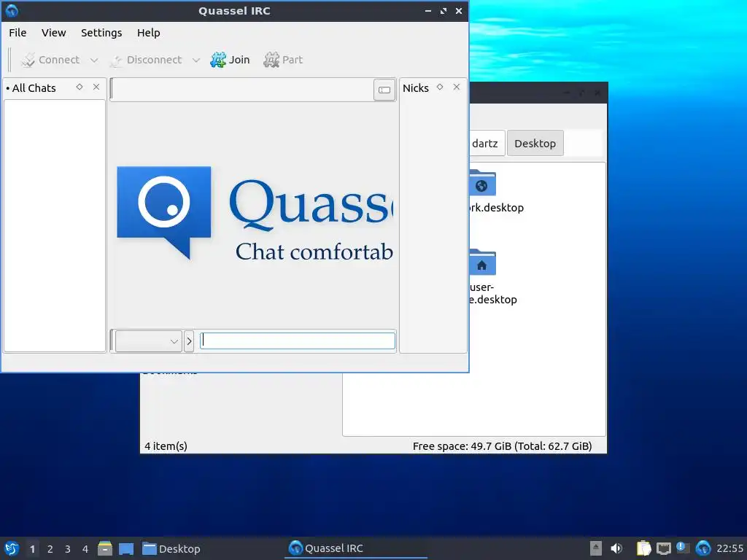Click the removable media eject tray icon
The width and height of the screenshot is (747, 560).
click(x=595, y=548)
